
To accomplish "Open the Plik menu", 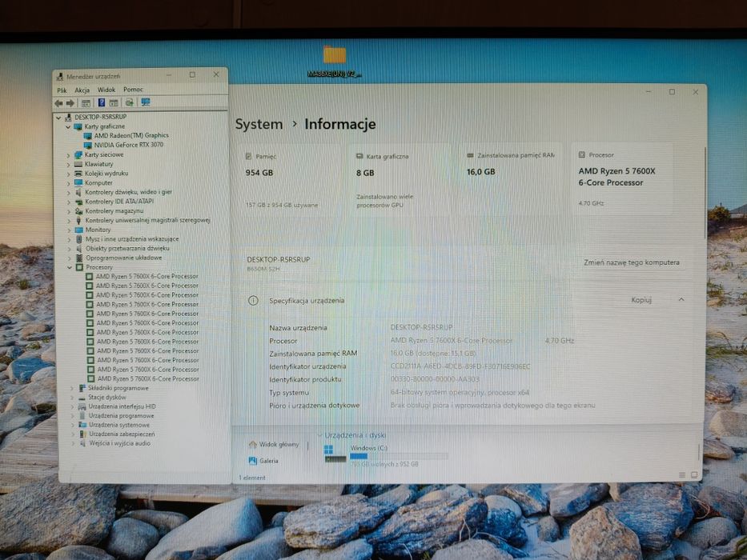I will tap(62, 90).
